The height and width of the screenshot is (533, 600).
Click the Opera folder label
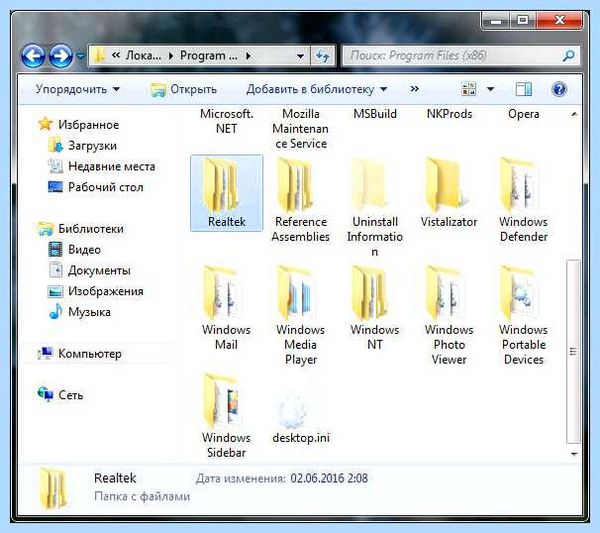pyautogui.click(x=523, y=114)
